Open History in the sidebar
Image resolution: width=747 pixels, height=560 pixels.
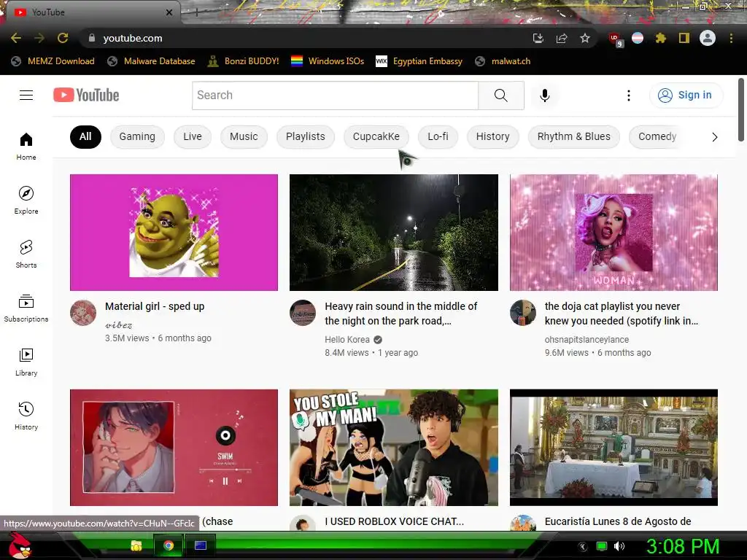click(x=26, y=416)
